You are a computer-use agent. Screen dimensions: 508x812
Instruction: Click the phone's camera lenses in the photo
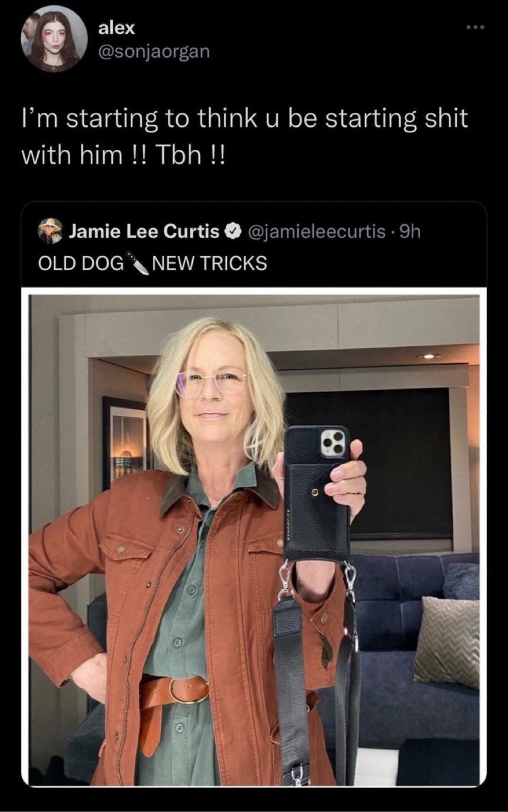334,443
